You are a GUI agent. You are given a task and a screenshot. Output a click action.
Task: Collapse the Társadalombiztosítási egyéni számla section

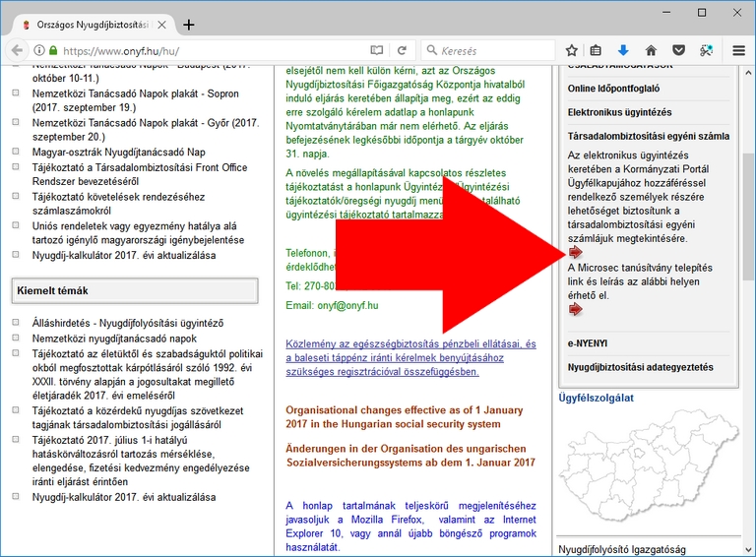click(647, 137)
